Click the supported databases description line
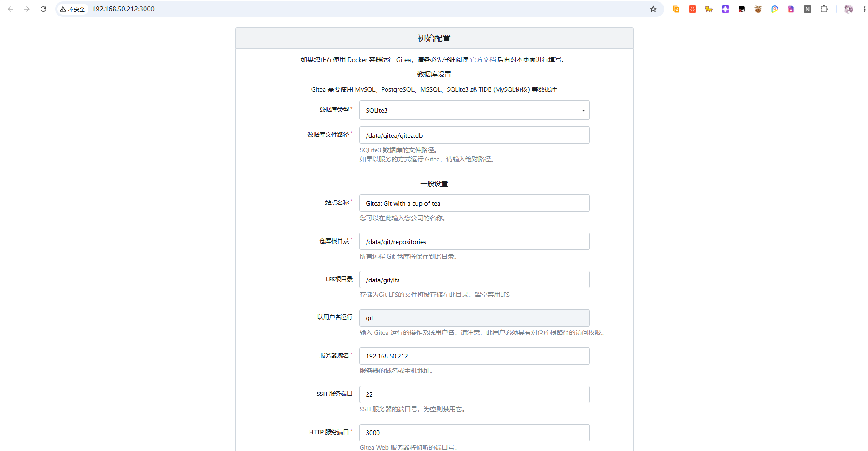868x451 pixels. pos(434,89)
